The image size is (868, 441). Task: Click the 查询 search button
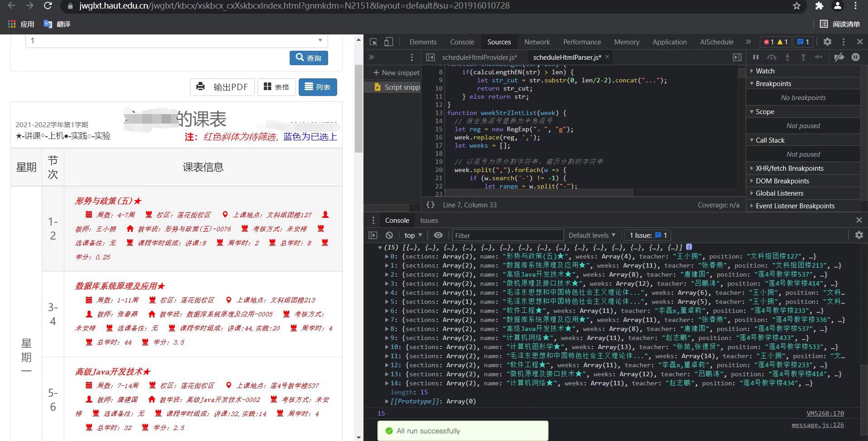click(309, 58)
